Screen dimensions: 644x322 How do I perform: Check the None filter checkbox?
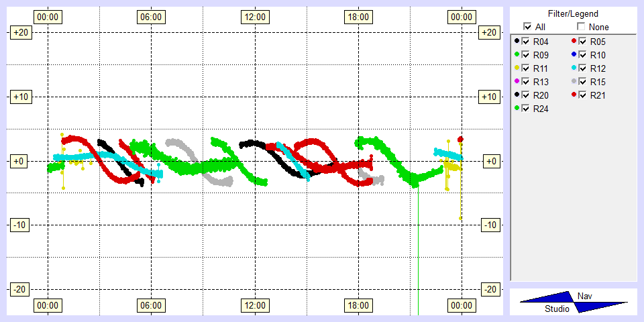coord(582,27)
